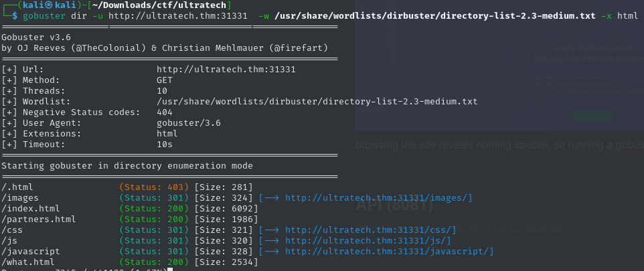Select the /index.html result entry
Image resolution: width=644 pixels, height=271 pixels.
point(29,209)
